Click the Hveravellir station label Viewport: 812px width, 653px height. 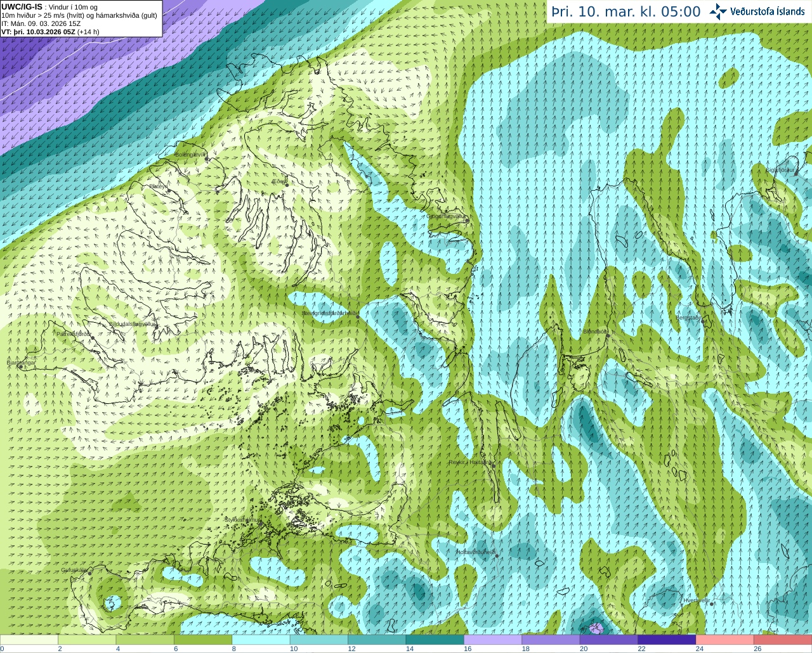[x=696, y=600]
